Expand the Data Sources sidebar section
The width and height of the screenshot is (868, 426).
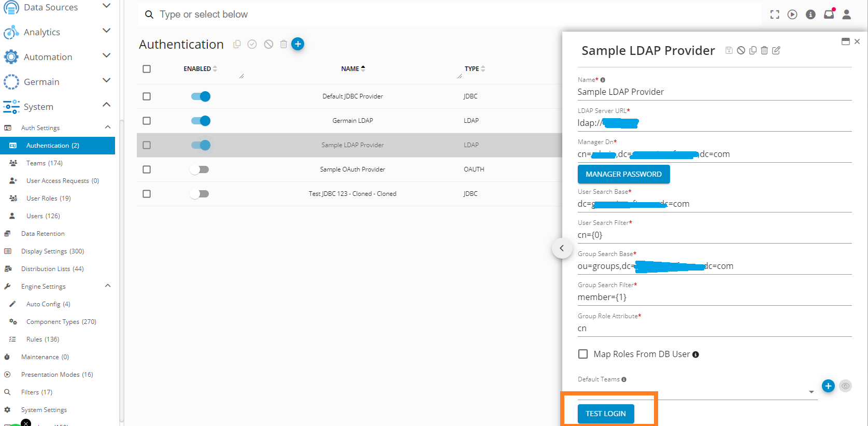click(x=106, y=6)
